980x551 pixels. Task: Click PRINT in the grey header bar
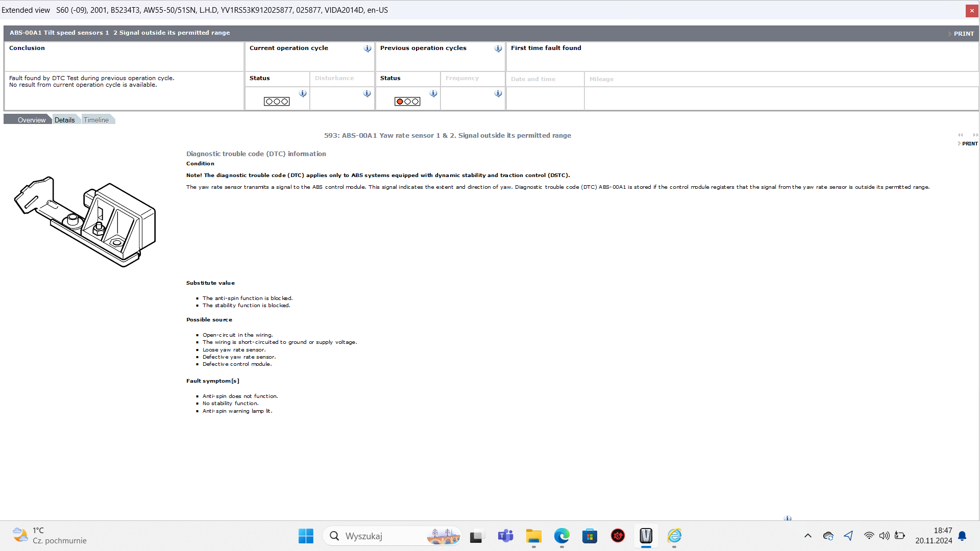tap(963, 34)
